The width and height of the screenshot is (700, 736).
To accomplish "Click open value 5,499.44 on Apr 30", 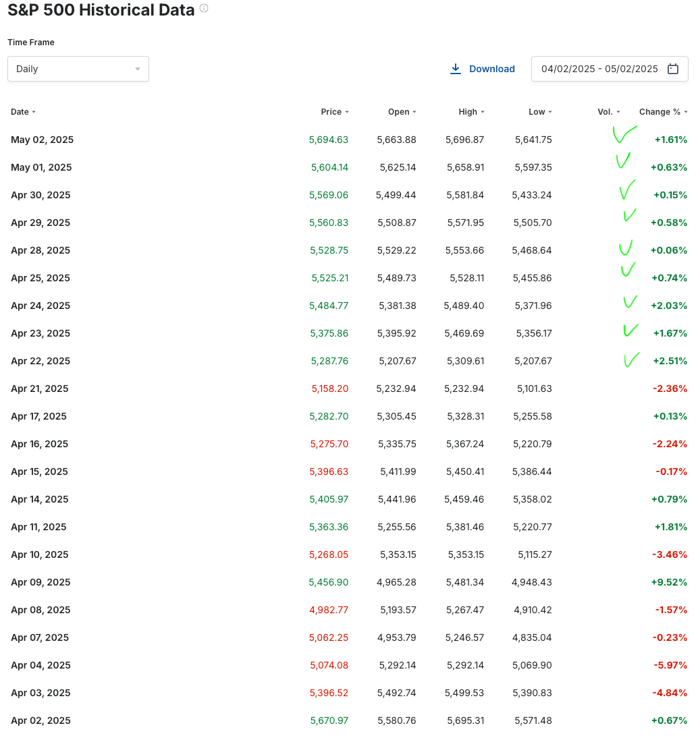I will point(396,195).
